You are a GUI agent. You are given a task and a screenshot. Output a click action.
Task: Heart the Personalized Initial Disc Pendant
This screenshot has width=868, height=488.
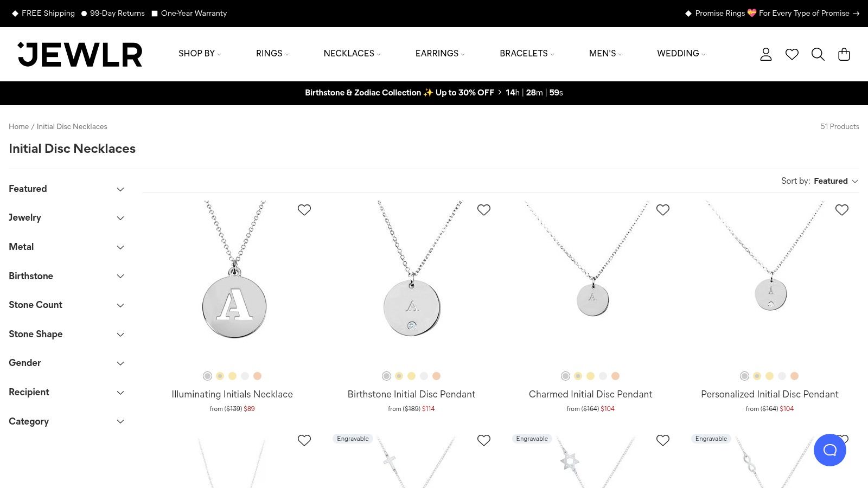[842, 210]
